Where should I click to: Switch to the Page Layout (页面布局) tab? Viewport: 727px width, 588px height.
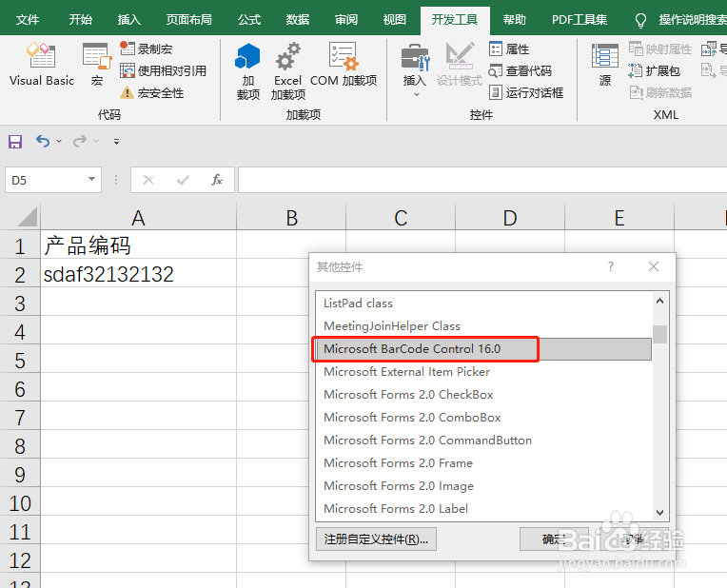188,19
